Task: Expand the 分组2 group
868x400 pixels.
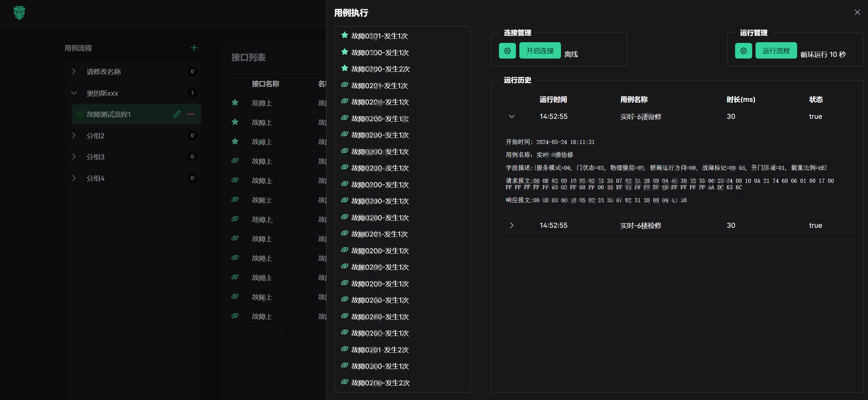Action: (74, 135)
